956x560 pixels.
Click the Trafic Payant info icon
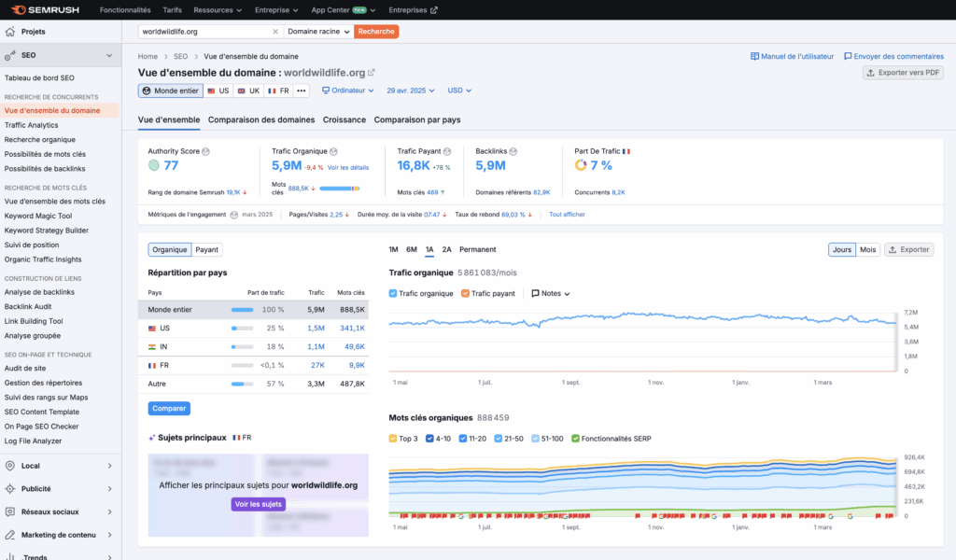click(447, 151)
